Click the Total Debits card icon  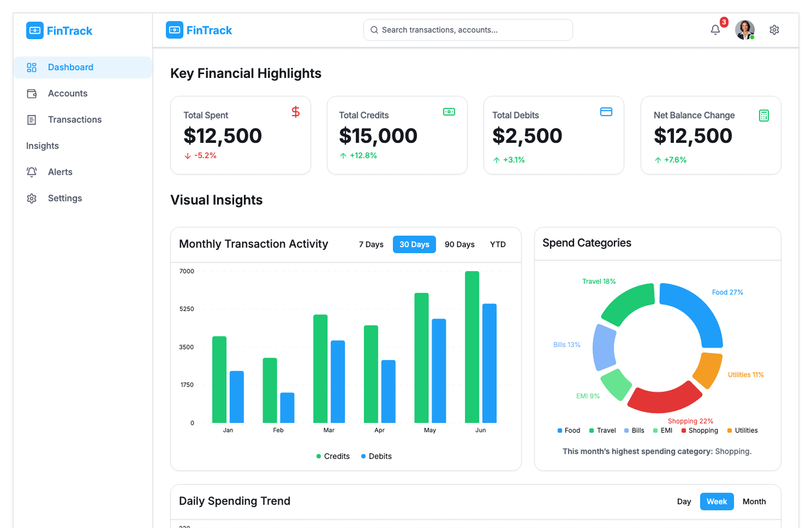[606, 112]
